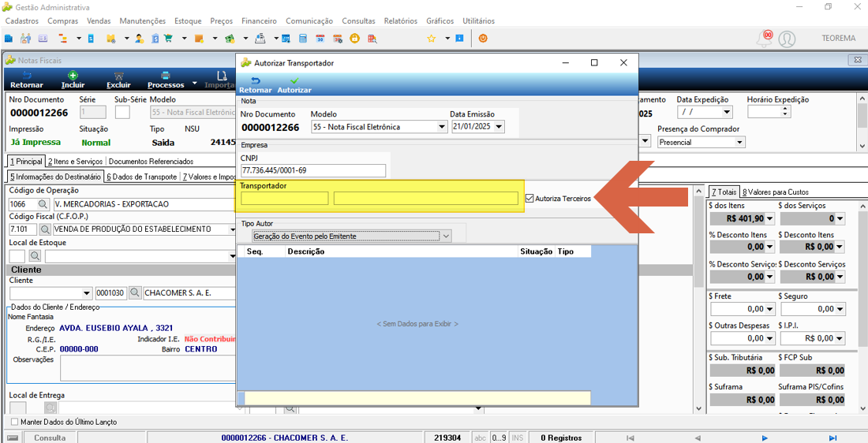The width and height of the screenshot is (868, 443).
Task: Click the Transportador code input field
Action: coord(285,198)
